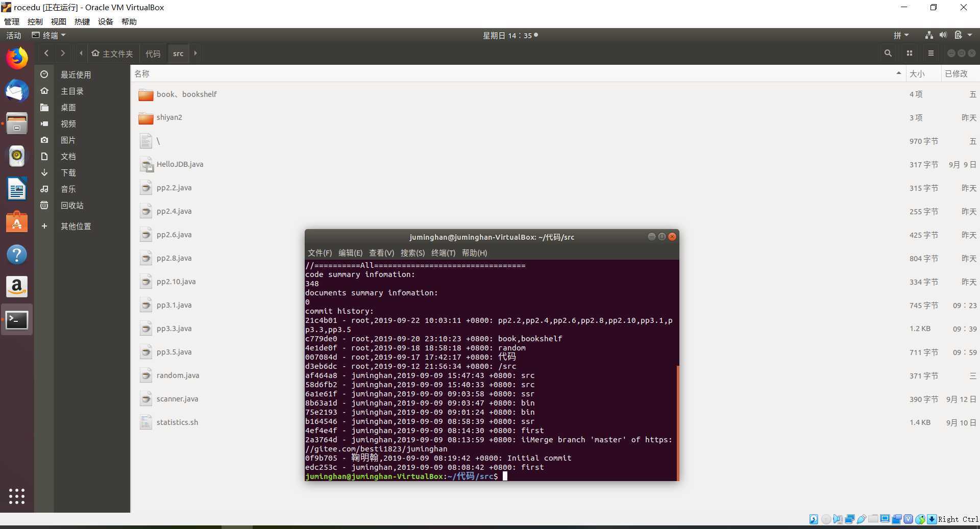Click the network status tray icon
The width and height of the screenshot is (980, 529).
(929, 35)
